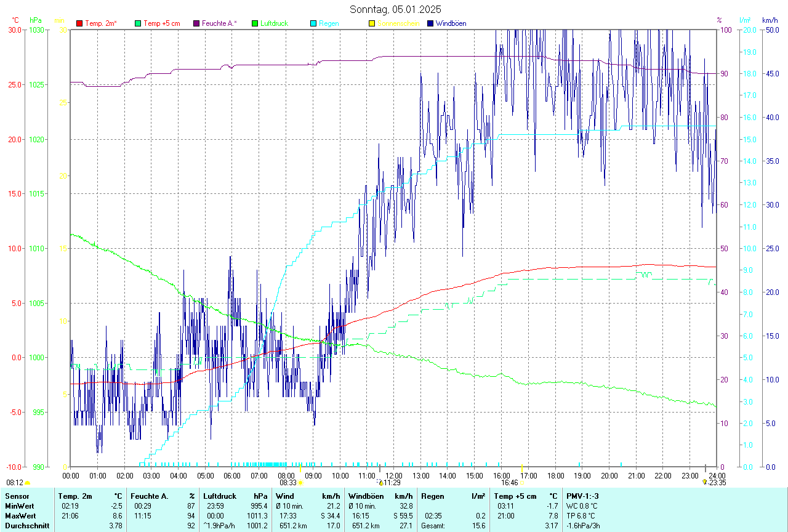The image size is (788, 532).
Task: Click the pressure trend '-1.6hPa/3h'
Action: [x=584, y=526]
